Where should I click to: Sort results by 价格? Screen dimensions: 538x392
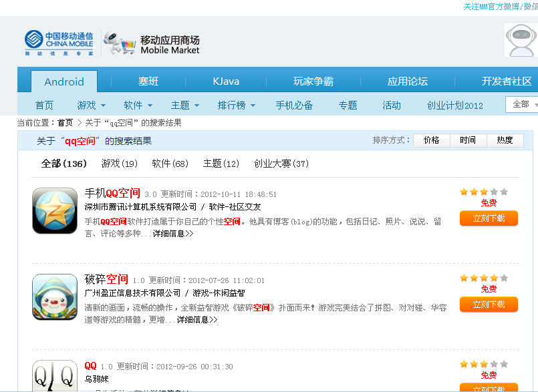[432, 140]
